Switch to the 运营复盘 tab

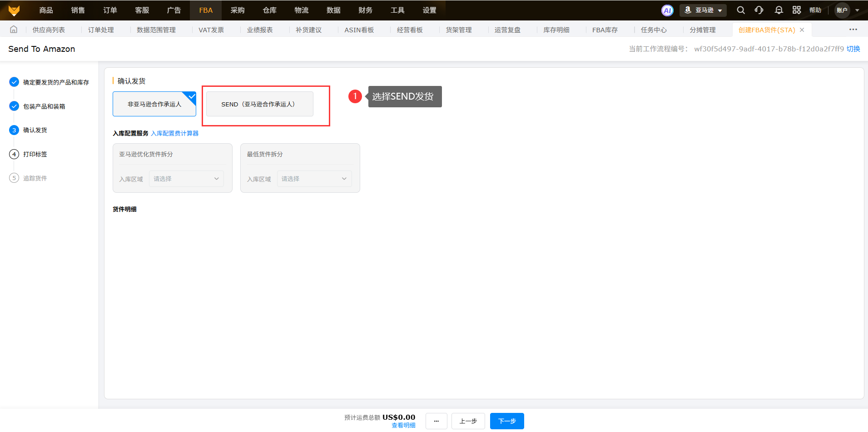click(508, 30)
